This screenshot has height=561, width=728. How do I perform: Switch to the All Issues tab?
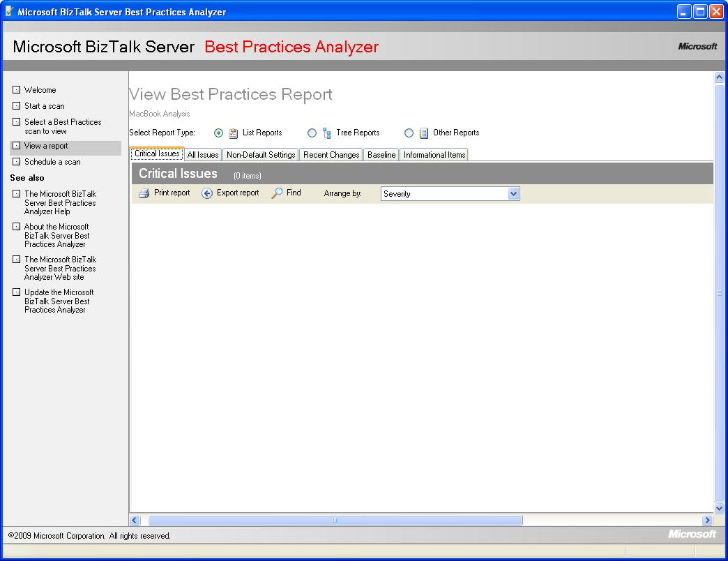point(203,155)
